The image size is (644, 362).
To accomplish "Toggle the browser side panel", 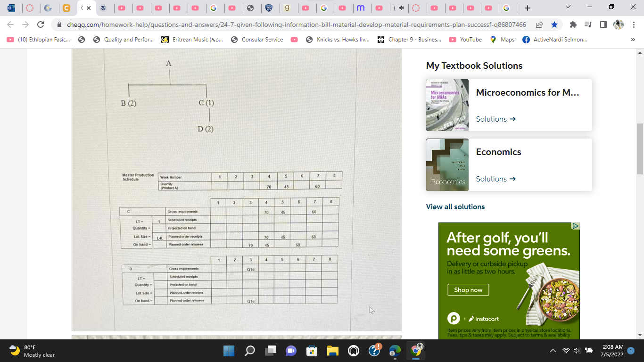I will pos(603,25).
